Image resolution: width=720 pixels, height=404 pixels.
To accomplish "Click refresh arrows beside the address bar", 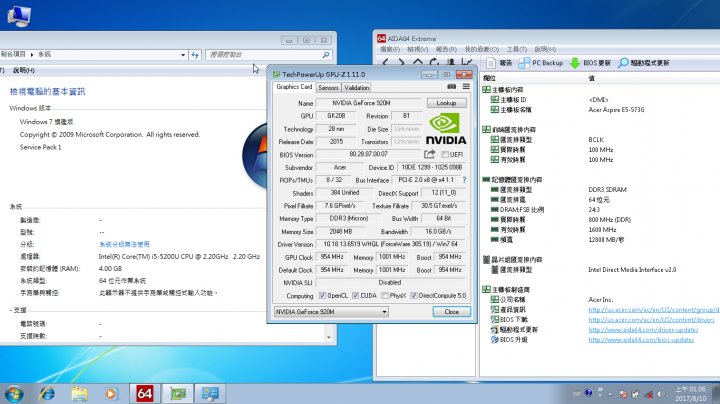I will [195, 55].
